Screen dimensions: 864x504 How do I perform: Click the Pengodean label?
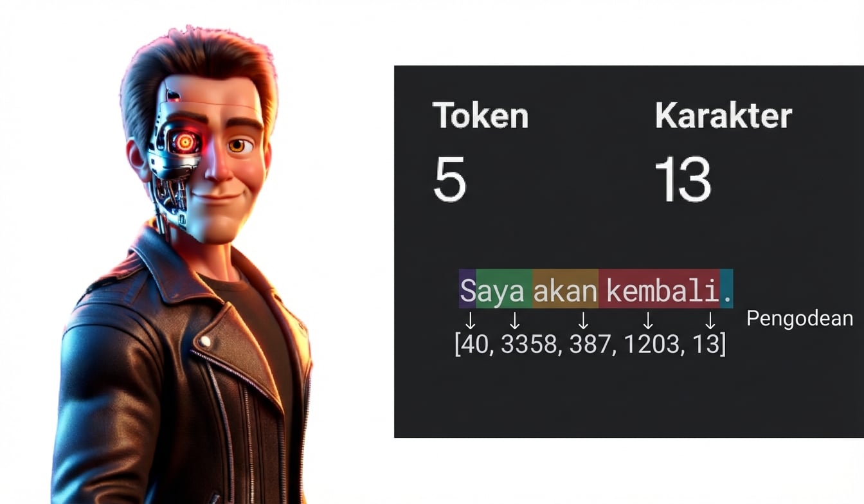click(800, 318)
